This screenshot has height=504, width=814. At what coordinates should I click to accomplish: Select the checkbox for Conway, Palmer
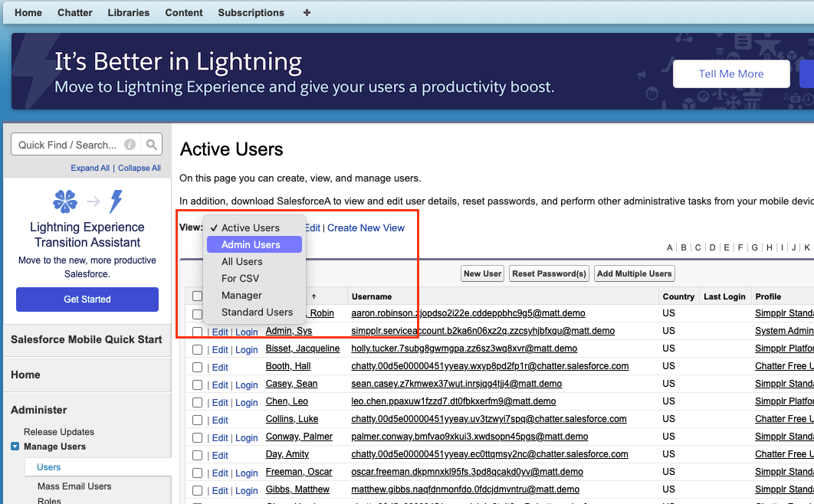click(197, 437)
